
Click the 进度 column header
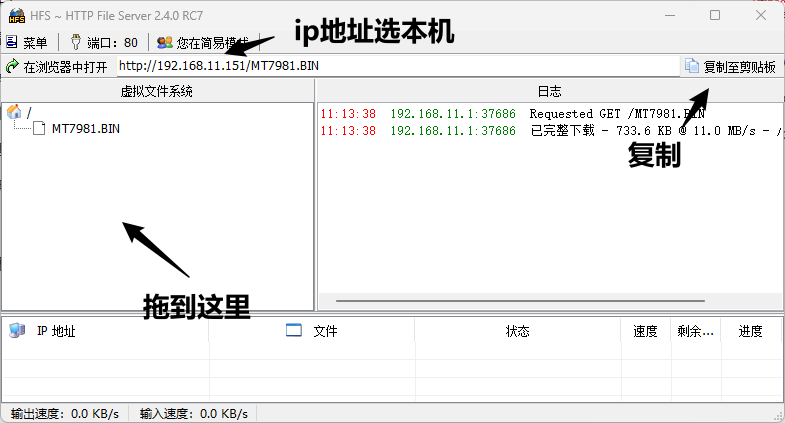pyautogui.click(x=750, y=331)
